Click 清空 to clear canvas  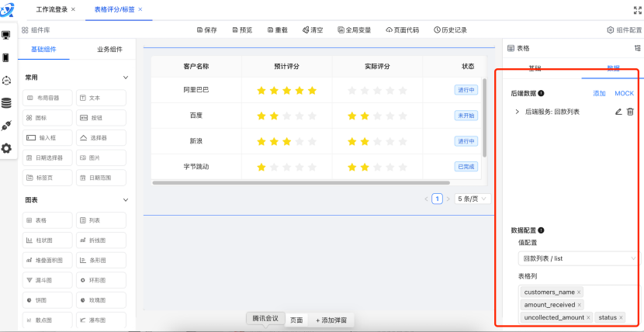pos(313,30)
